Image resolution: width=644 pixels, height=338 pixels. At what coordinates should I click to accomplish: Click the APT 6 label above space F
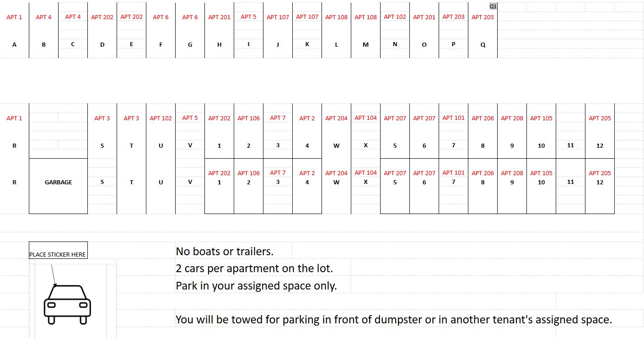161,17
